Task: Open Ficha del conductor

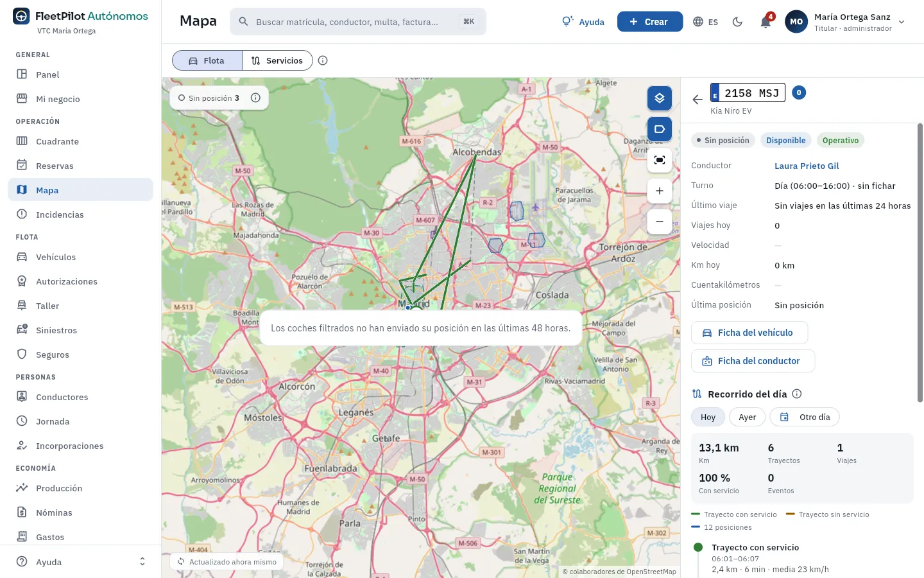Action: tap(753, 361)
